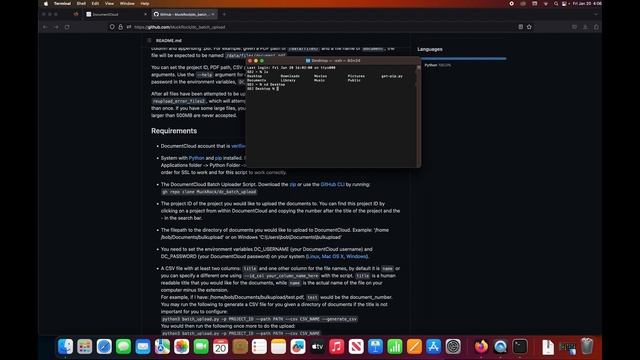This screenshot has width=640, height=360.
Task: Click Languages sidebar heading
Action: pos(430,49)
